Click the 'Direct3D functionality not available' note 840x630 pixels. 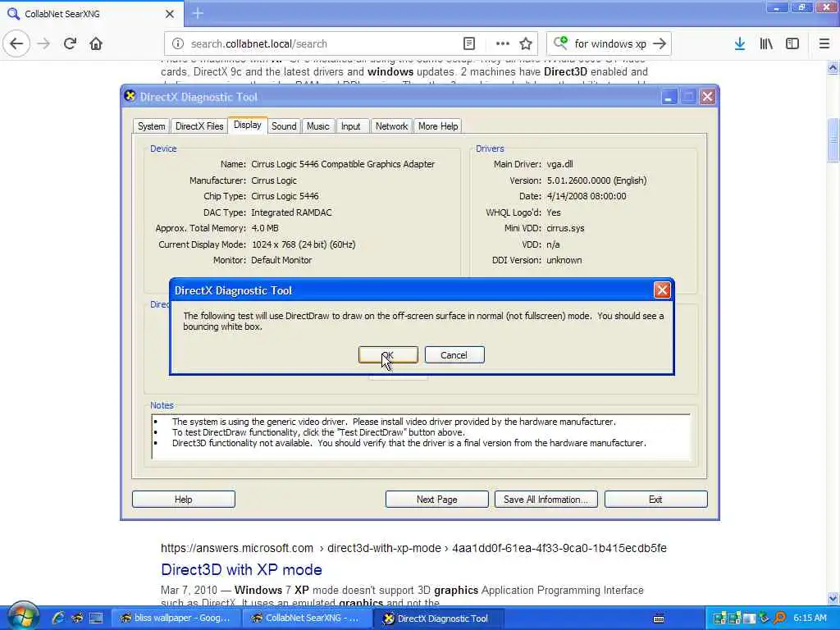click(x=409, y=443)
